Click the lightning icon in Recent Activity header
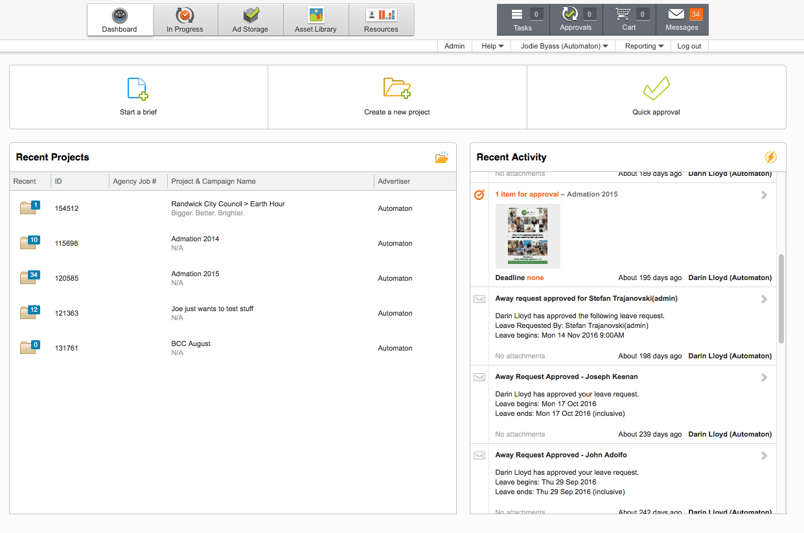 click(771, 157)
